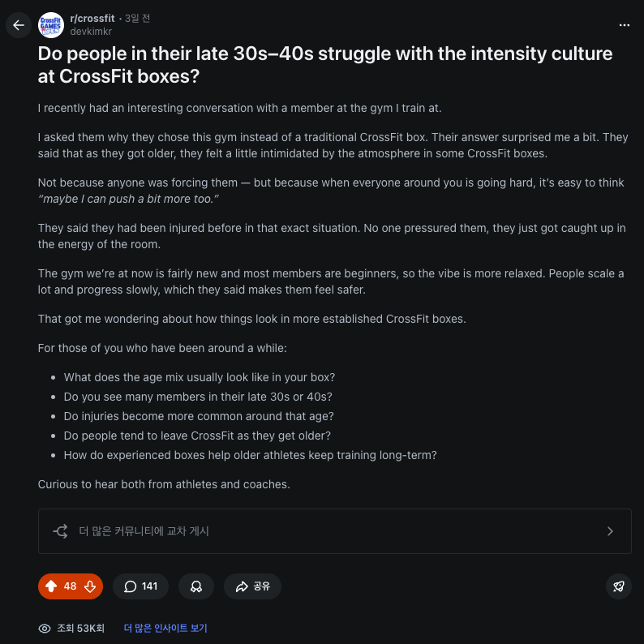Give an award to this post
The image size is (644, 644).
coord(195,586)
